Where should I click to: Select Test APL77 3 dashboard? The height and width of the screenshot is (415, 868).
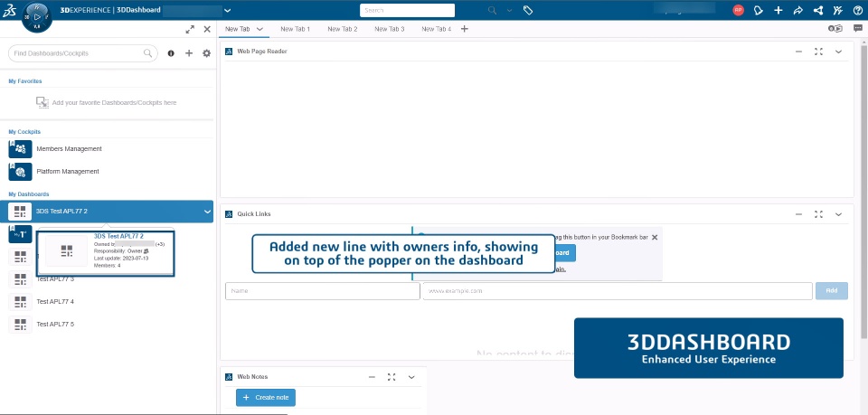pos(55,278)
